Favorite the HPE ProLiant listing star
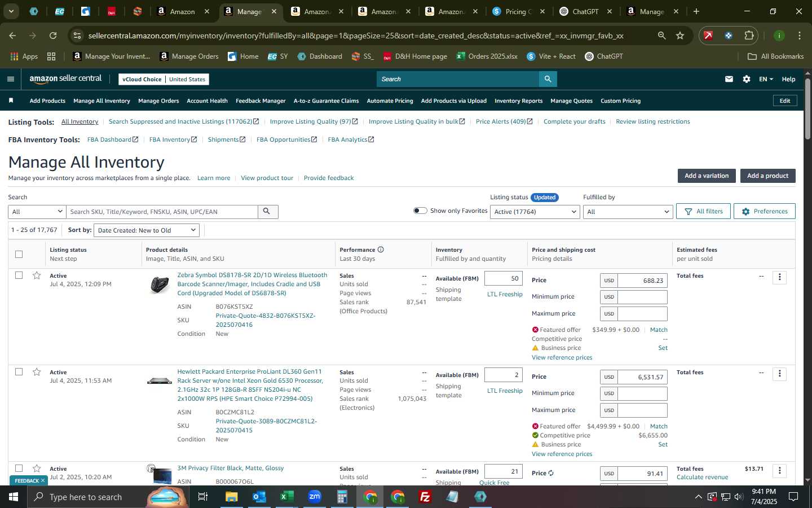This screenshot has height=508, width=812. tap(37, 372)
